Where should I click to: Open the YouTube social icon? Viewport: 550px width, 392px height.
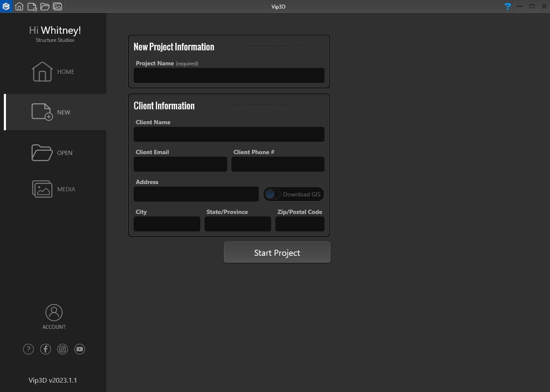[x=79, y=349]
